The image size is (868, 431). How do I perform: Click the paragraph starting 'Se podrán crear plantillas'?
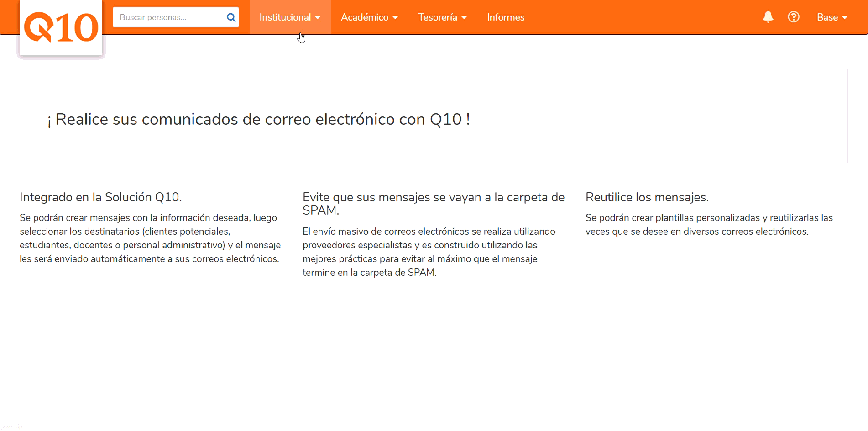pos(709,225)
